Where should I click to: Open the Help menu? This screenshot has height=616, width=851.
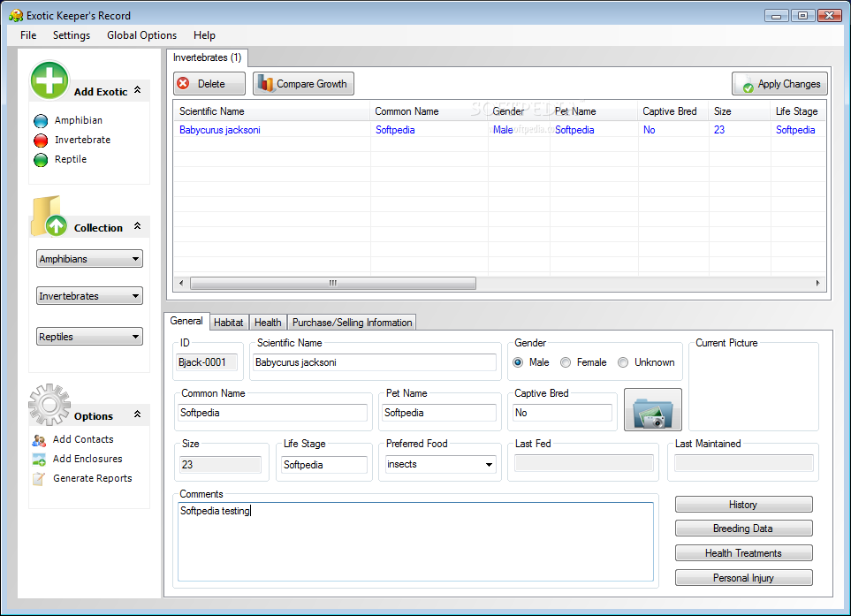click(x=205, y=35)
